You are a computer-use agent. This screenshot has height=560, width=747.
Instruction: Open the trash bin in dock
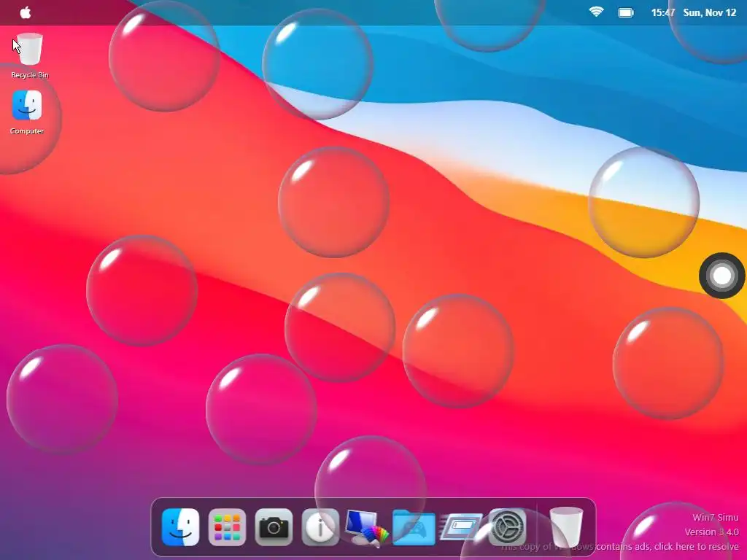(x=566, y=528)
